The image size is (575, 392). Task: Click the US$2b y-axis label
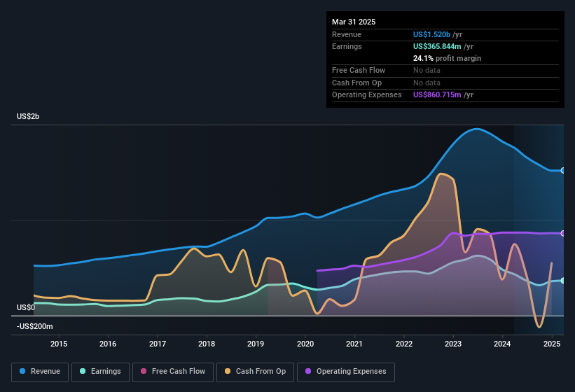coord(28,116)
